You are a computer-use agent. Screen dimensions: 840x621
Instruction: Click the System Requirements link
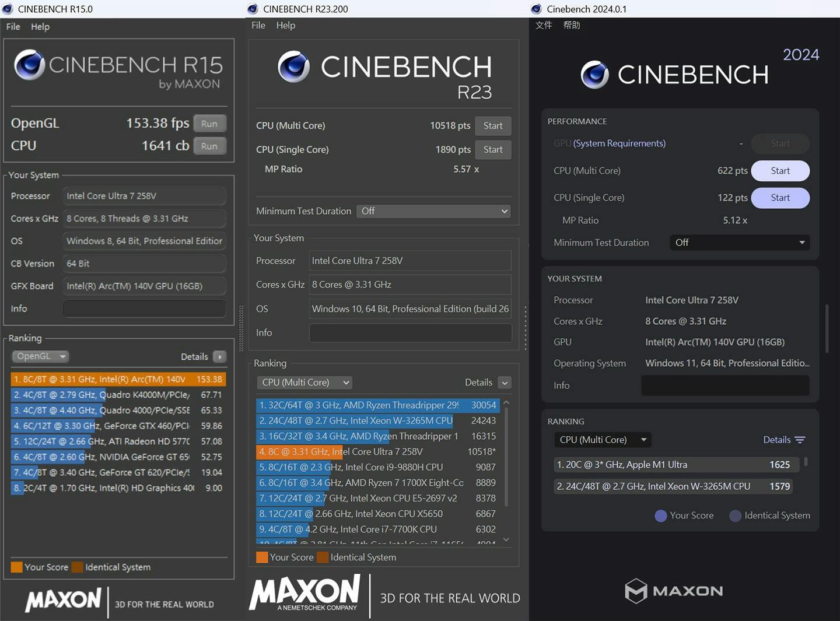[x=619, y=143]
